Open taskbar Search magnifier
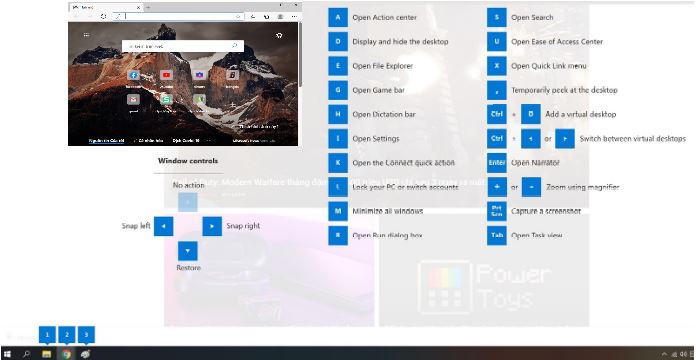The image size is (696, 360). click(x=27, y=354)
